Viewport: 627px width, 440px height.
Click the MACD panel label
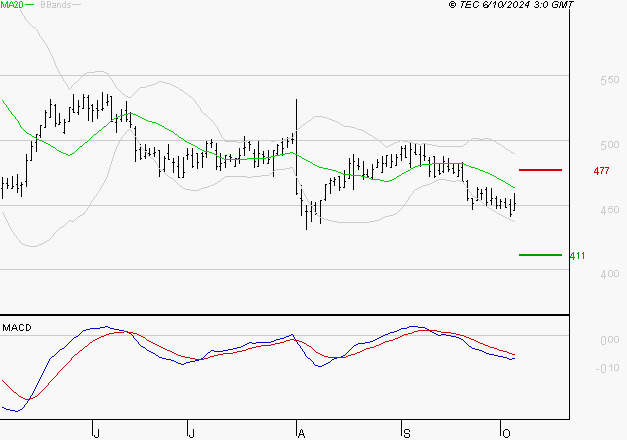pos(17,328)
